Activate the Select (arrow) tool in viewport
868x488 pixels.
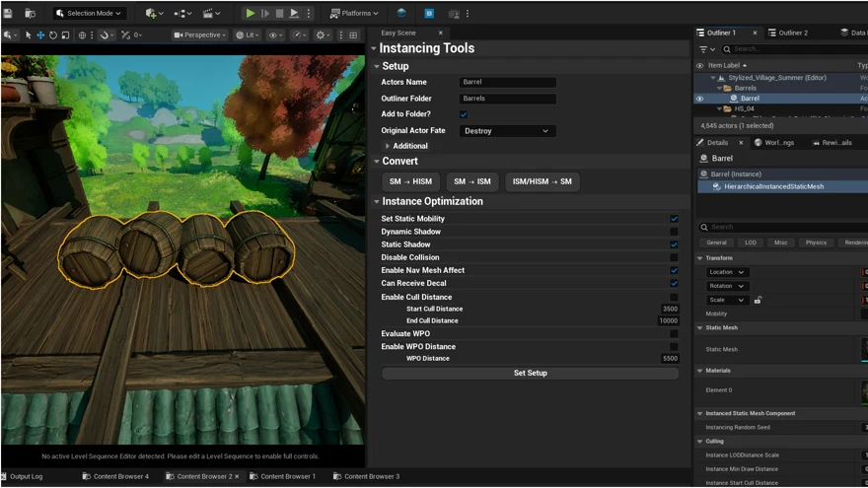pos(29,35)
